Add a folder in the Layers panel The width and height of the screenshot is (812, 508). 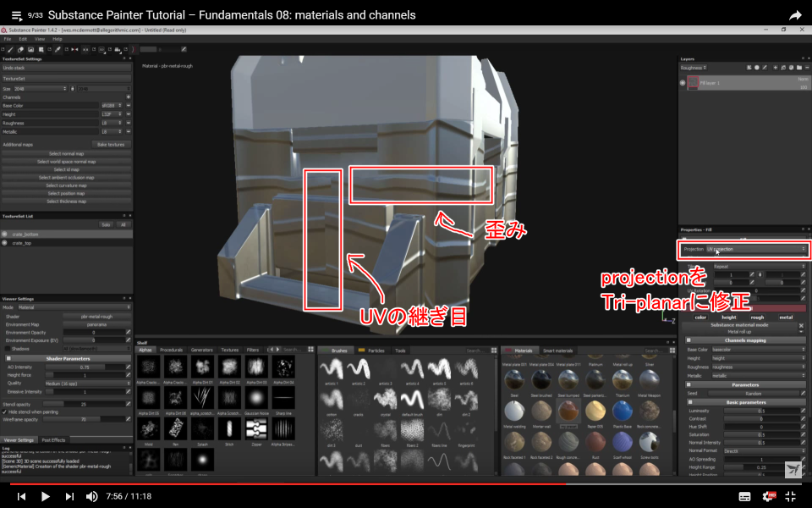pyautogui.click(x=799, y=68)
